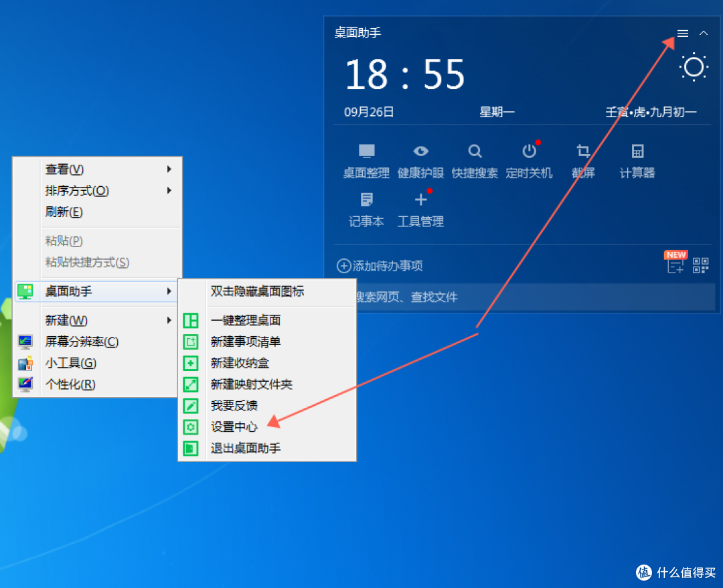Select 粘贴(P) menu entry
723x588 pixels.
(98, 240)
